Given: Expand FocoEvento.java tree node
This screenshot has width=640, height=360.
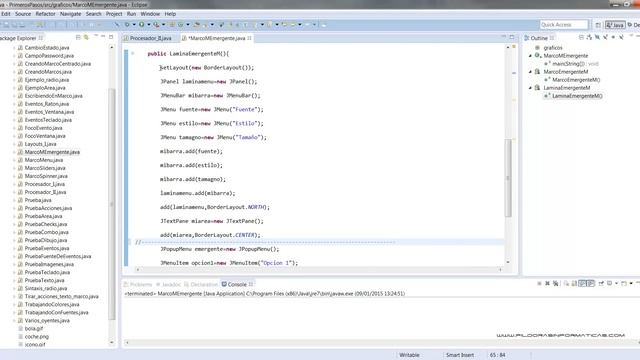Looking at the screenshot, I should click(x=14, y=128).
